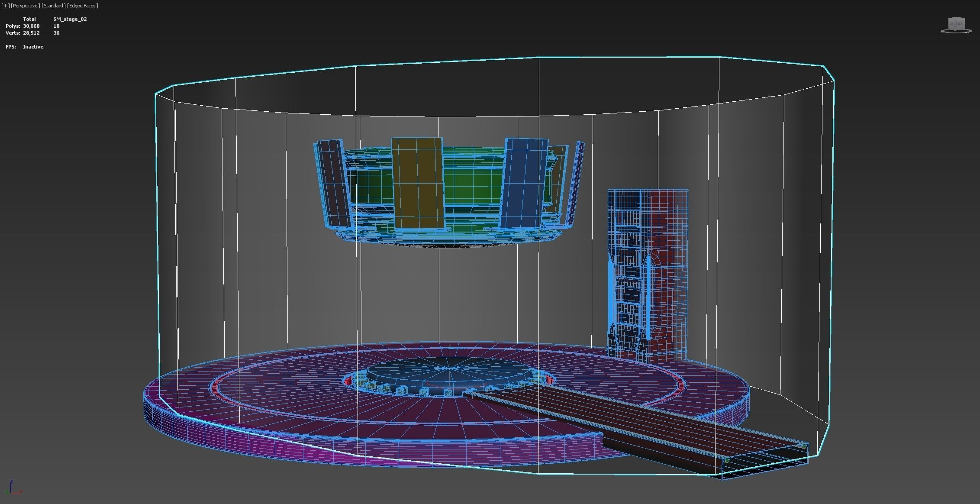
Task: Open the Edged Faces display menu
Action: point(83,6)
